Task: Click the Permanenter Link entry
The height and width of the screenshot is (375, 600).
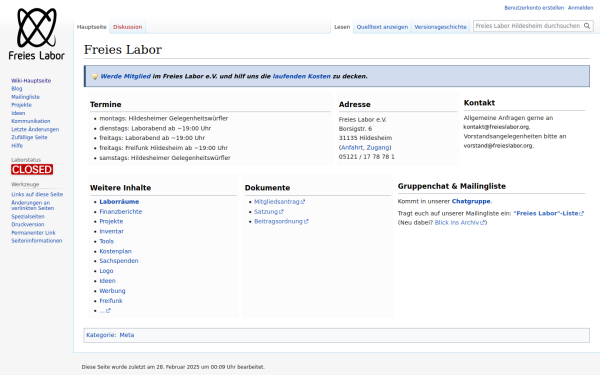Action: pos(33,233)
